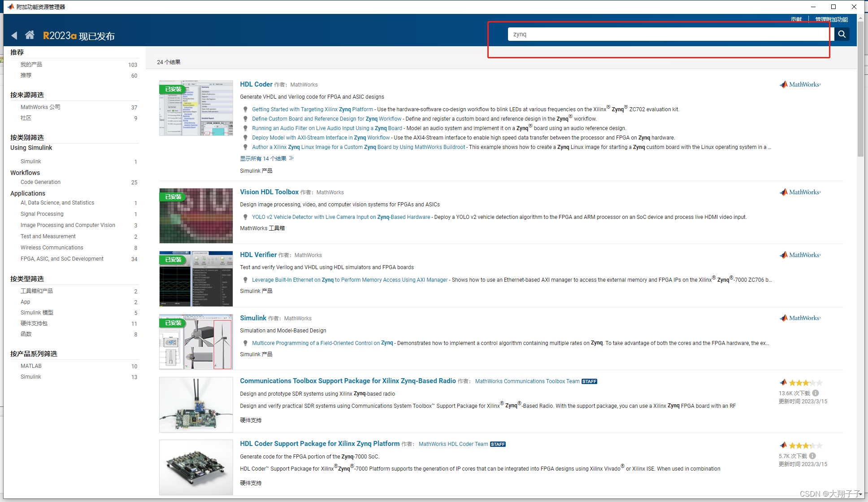Image resolution: width=868 pixels, height=502 pixels.
Task: Click the HDL Verifier result thumbnail
Action: point(195,278)
